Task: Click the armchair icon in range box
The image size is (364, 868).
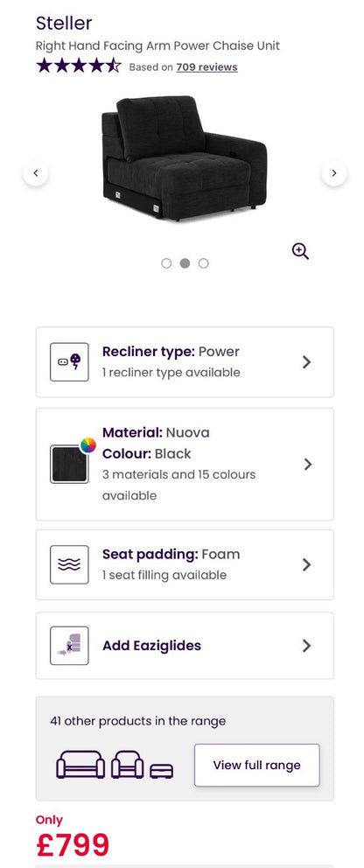Action: tap(127, 765)
